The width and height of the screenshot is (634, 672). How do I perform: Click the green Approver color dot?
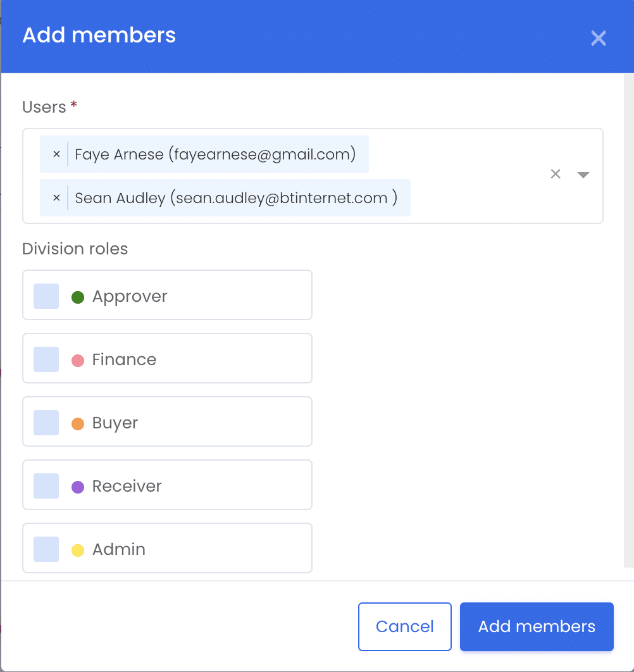(x=78, y=297)
